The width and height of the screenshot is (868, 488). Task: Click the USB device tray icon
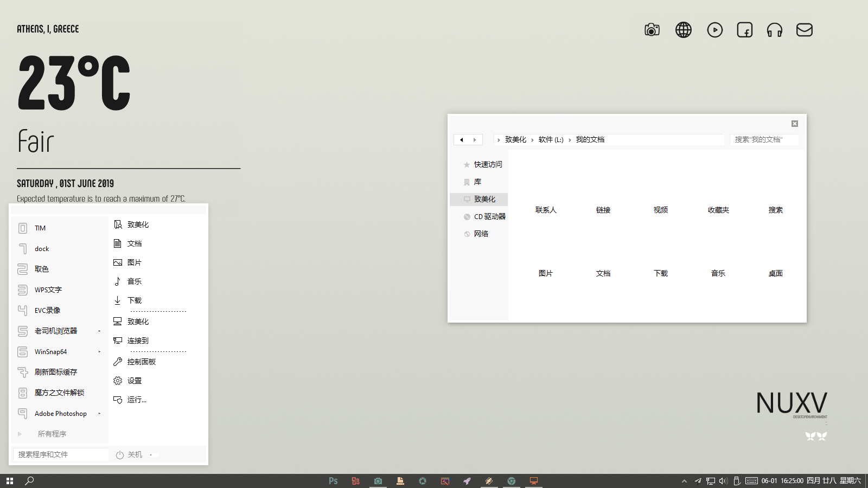737,481
